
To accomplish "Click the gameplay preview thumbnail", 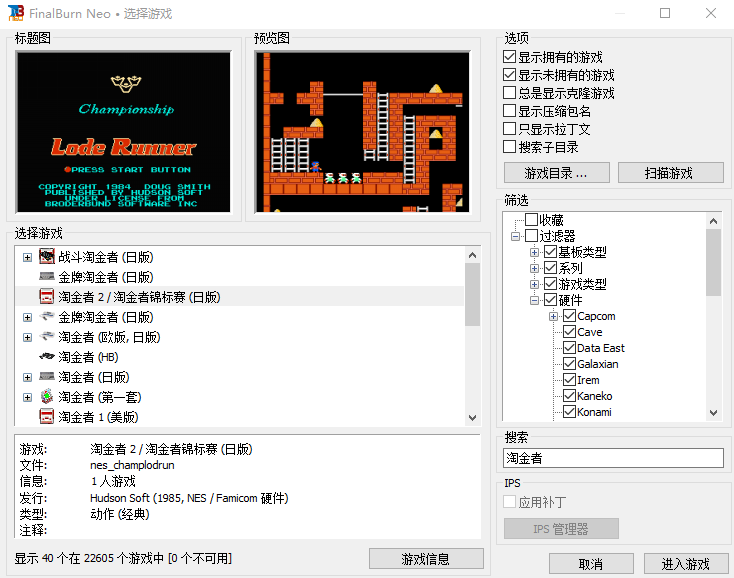I will tap(362, 132).
